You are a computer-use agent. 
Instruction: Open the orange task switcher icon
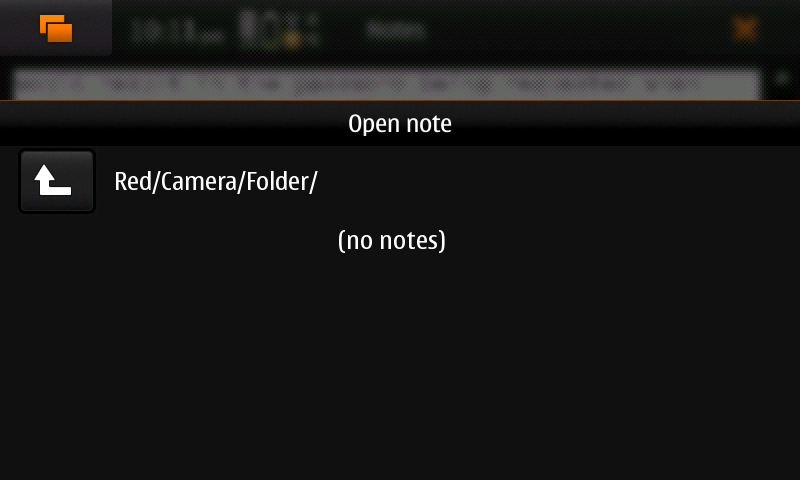coord(56,28)
